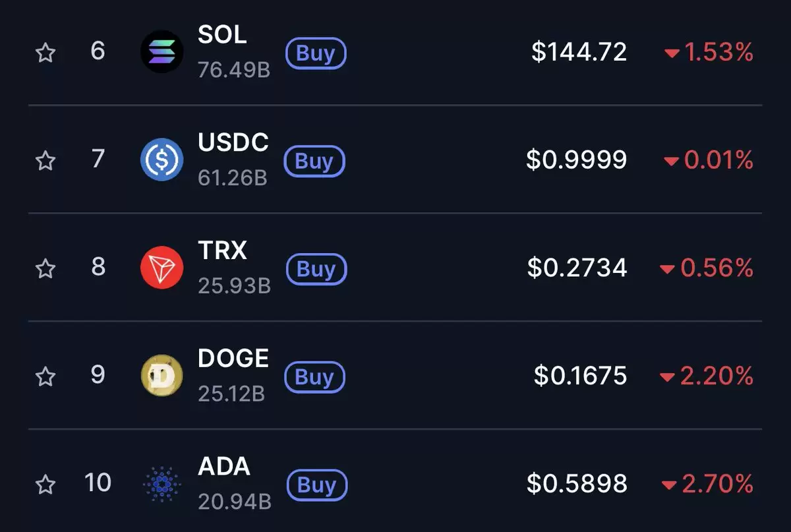Open the DOGE coin name link
Screen dimensions: 791x532
[233, 359]
